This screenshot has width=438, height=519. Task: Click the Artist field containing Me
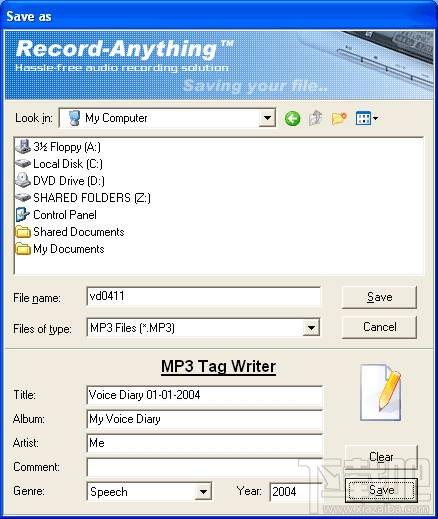(x=204, y=443)
